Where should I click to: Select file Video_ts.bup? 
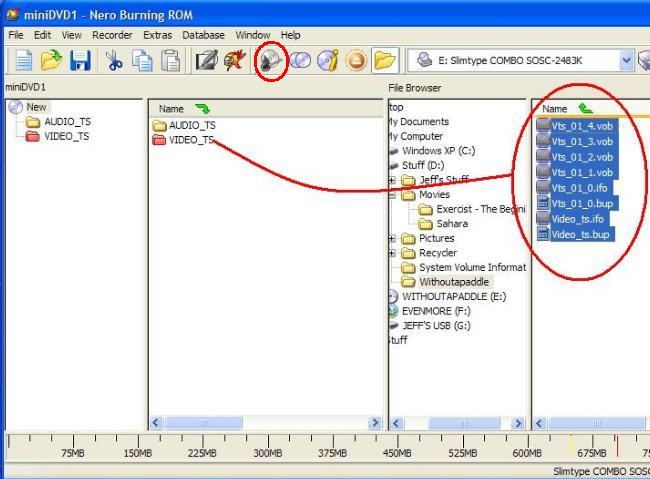point(574,235)
